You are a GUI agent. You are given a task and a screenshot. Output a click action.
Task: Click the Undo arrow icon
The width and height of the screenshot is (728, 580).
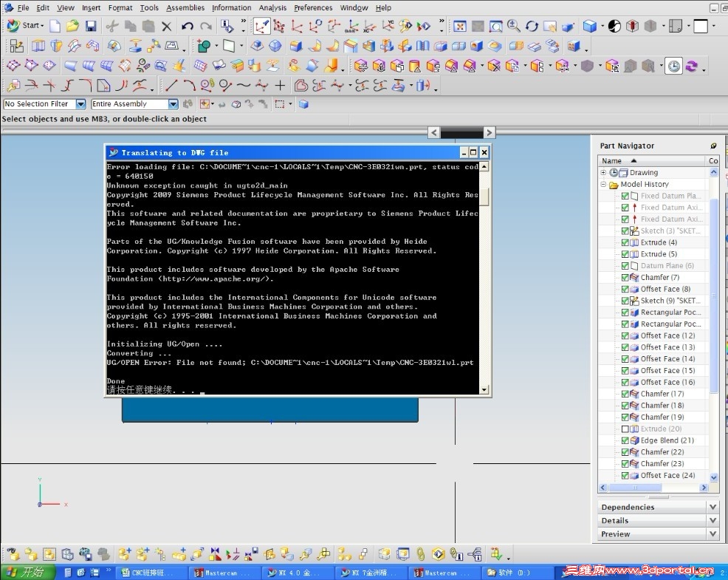(188, 27)
